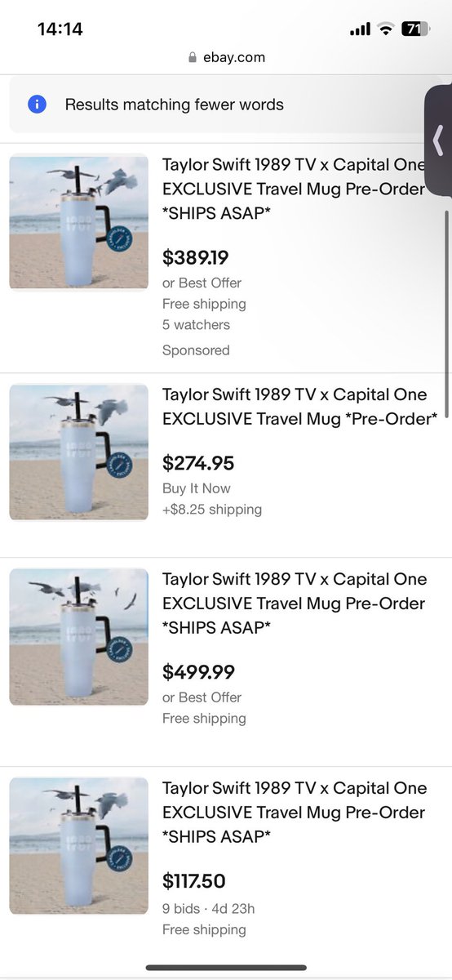This screenshot has width=452, height=980.
Task: Open the $499.99 travel mug thumbnail
Action: coord(78,636)
